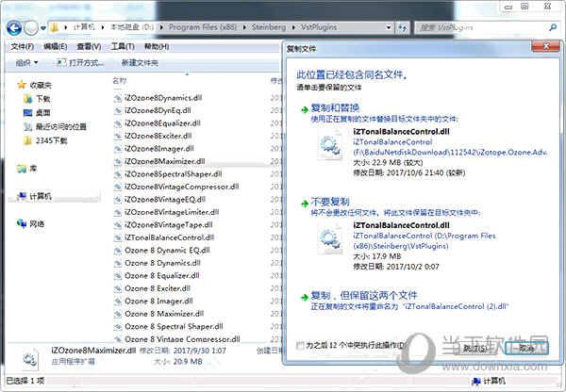Image resolution: width=566 pixels, height=392 pixels.
Task: Click the iZOzone8SpectralShaper.dll file icon
Action: click(118, 174)
